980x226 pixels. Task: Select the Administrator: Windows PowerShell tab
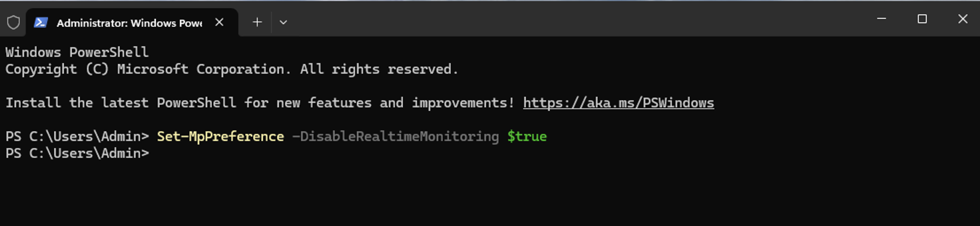tap(129, 23)
